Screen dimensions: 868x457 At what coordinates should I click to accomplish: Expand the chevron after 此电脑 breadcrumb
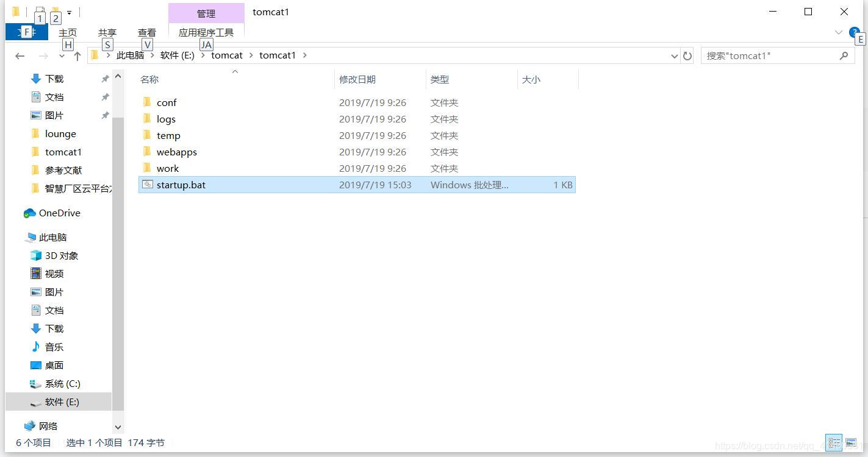click(x=152, y=55)
